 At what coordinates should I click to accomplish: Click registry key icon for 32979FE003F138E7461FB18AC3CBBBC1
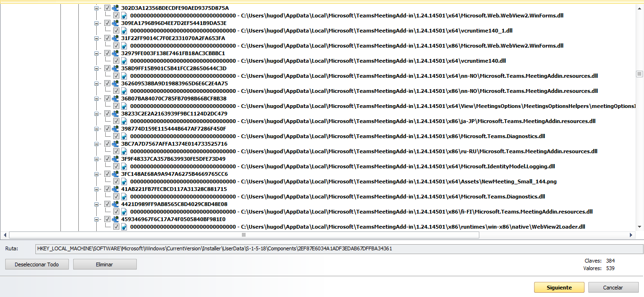click(x=115, y=53)
